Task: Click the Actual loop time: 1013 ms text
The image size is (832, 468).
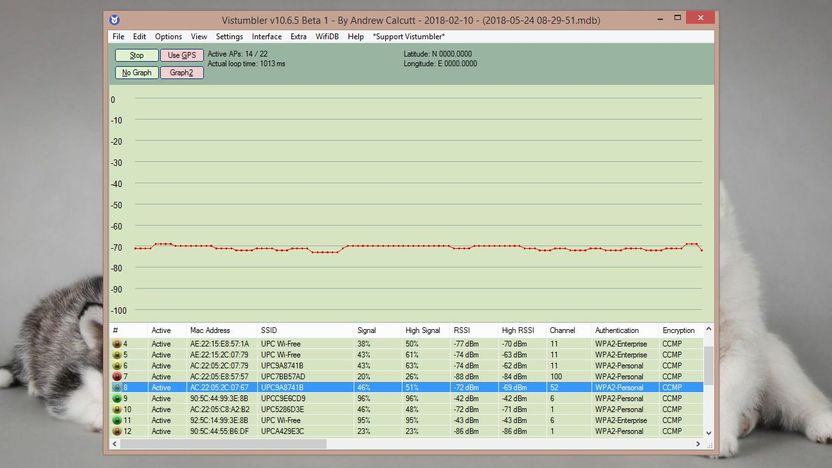Action: [x=246, y=64]
